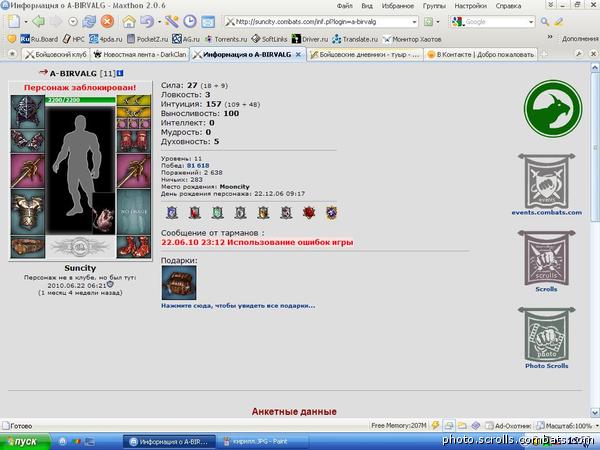The height and width of the screenshot is (450, 600).
Task: Open the Файл menu
Action: [344, 6]
